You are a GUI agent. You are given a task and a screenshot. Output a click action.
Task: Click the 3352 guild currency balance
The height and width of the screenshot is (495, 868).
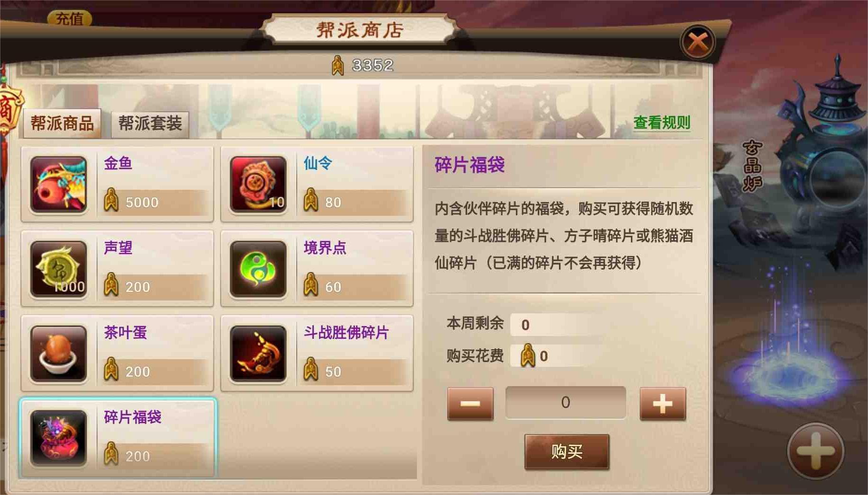point(363,65)
